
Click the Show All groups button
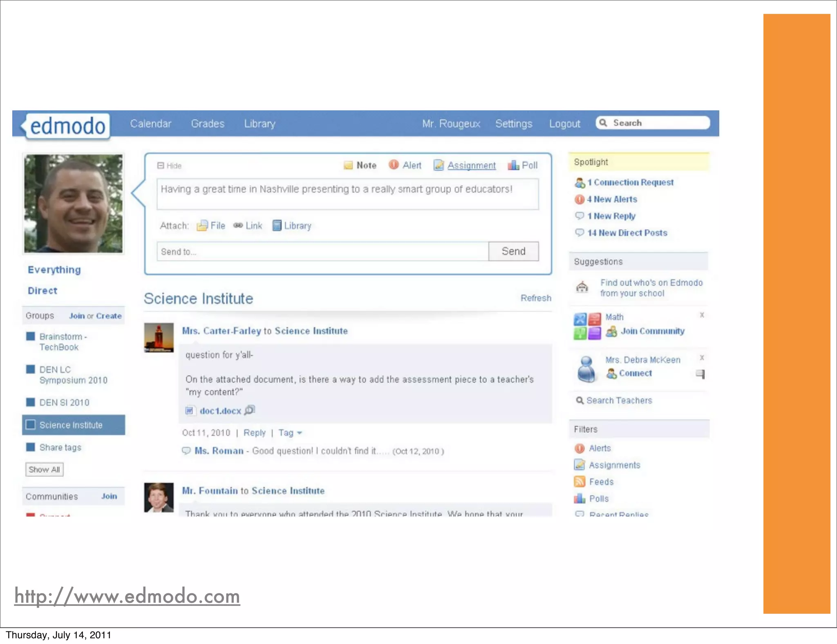tap(44, 470)
